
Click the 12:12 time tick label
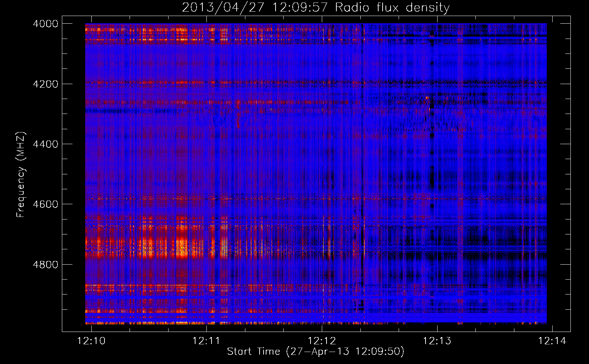(x=322, y=341)
